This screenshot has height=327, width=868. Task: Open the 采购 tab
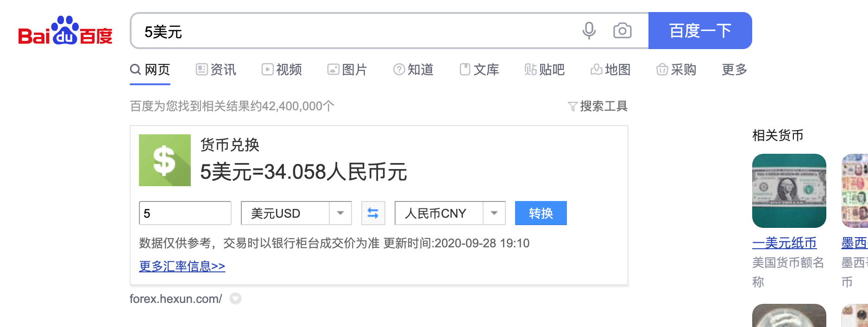pyautogui.click(x=676, y=69)
